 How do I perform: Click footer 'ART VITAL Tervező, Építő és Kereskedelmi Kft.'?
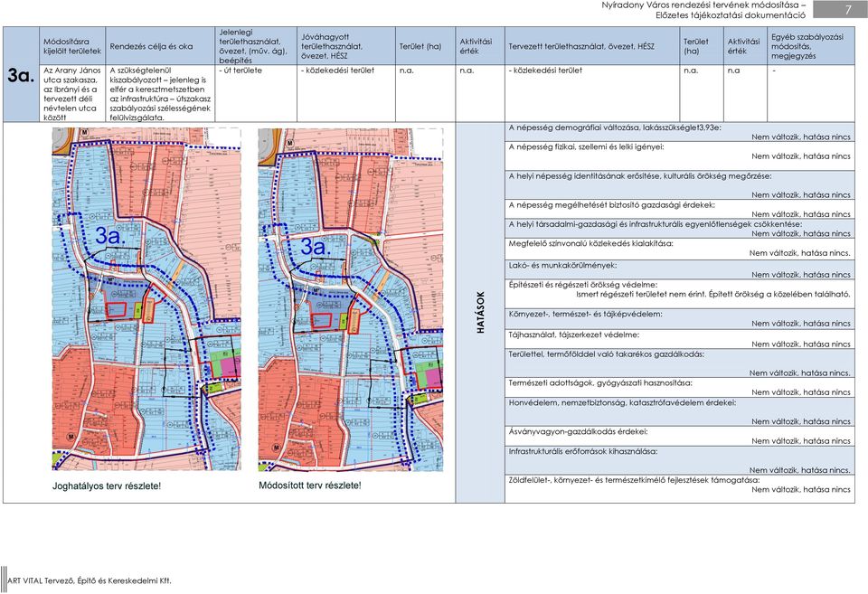90,580
